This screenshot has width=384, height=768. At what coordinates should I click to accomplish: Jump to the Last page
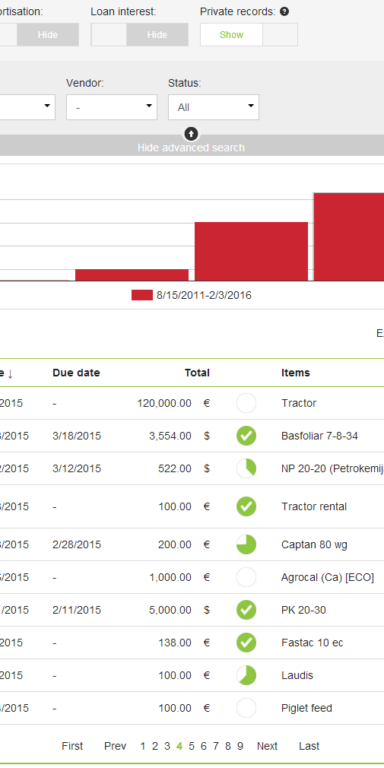pyautogui.click(x=309, y=746)
